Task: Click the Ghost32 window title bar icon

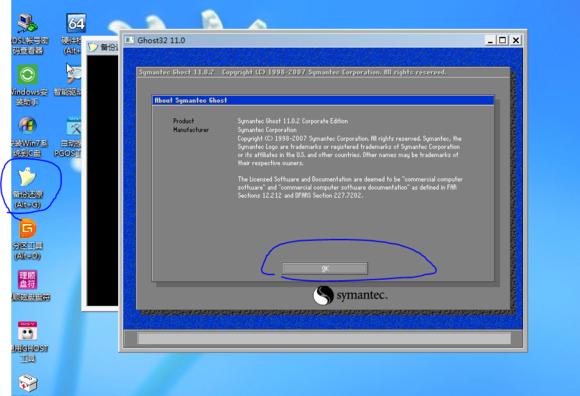Action: (x=129, y=40)
